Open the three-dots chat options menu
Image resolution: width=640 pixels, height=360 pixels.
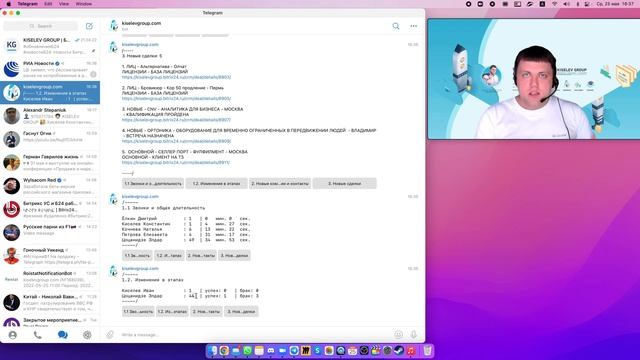pos(413,26)
